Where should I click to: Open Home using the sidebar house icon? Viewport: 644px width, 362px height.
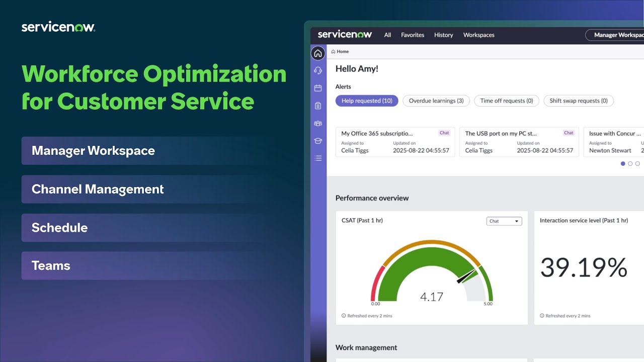[318, 53]
